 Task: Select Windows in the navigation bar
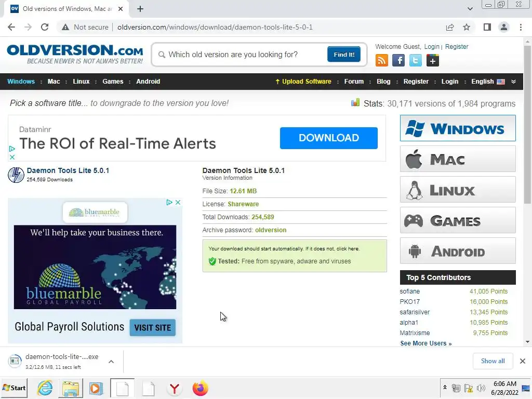21,82
